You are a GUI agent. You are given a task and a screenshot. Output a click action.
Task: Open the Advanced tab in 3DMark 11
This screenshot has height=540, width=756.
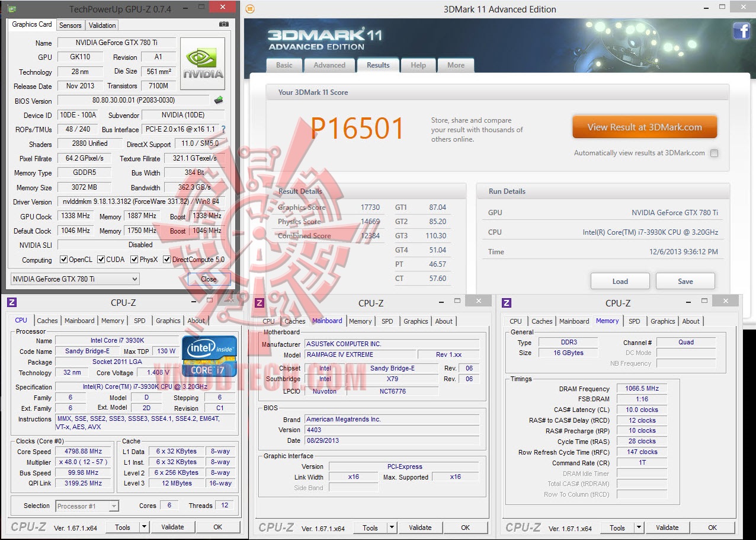tap(329, 65)
